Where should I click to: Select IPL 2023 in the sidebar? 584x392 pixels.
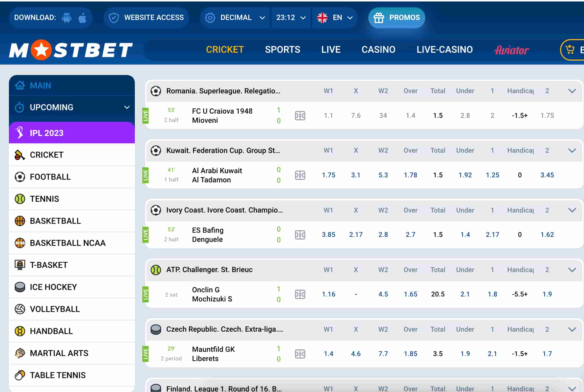(72, 133)
